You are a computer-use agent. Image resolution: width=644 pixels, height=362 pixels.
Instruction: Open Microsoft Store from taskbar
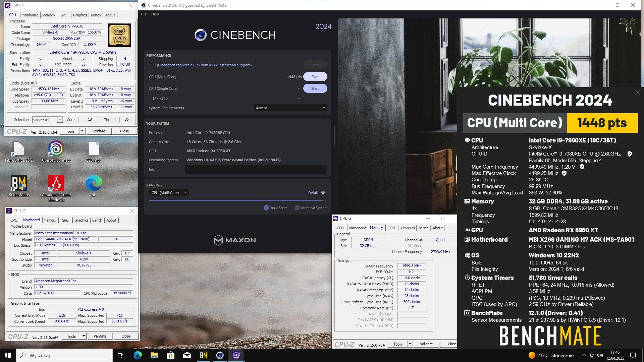(171, 355)
